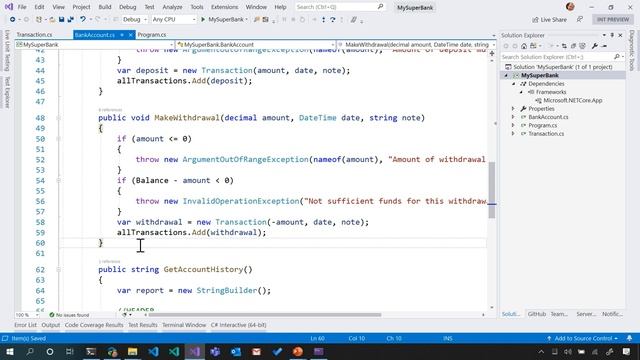The width and height of the screenshot is (640, 360).
Task: Open the MakeWithdrawal member dropdown
Action: [417, 44]
